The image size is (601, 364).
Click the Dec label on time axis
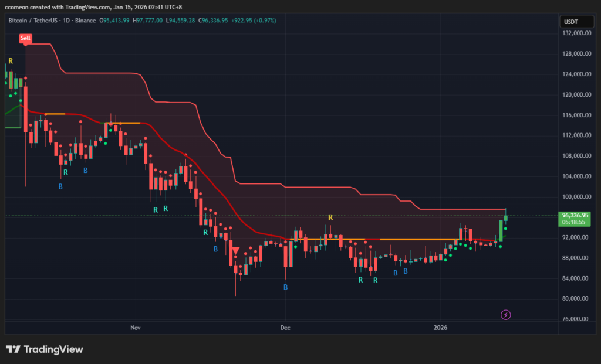tap(285, 328)
